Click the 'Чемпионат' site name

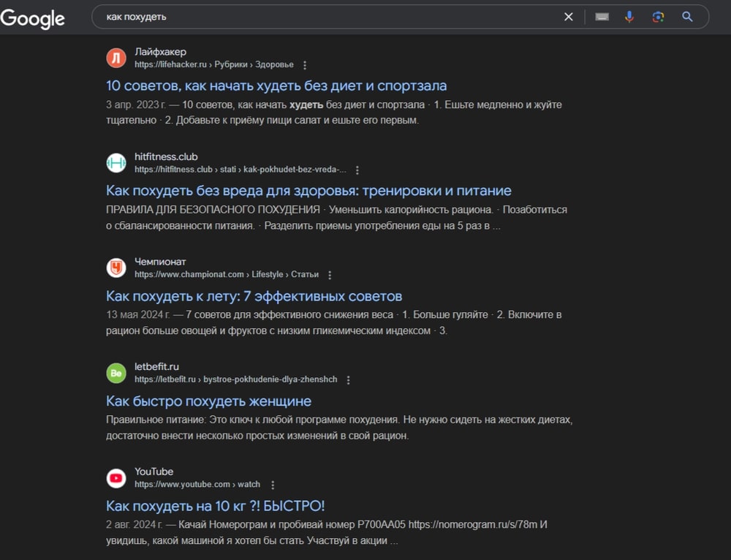pos(160,262)
